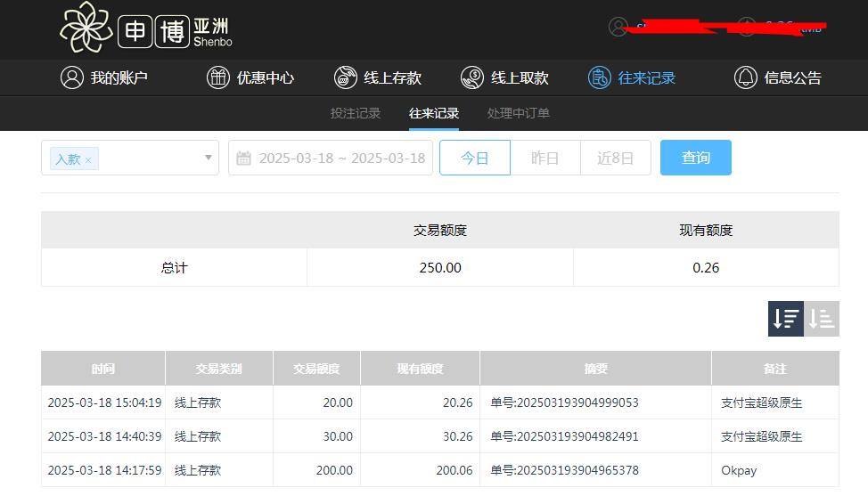
Task: Open 优惠中心 menu item
Action: pyautogui.click(x=250, y=78)
